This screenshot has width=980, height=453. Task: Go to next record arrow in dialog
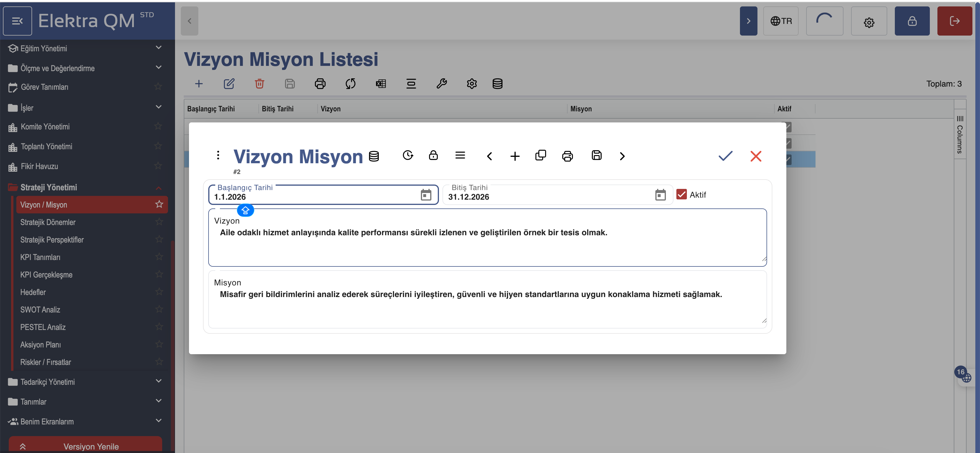click(x=622, y=156)
